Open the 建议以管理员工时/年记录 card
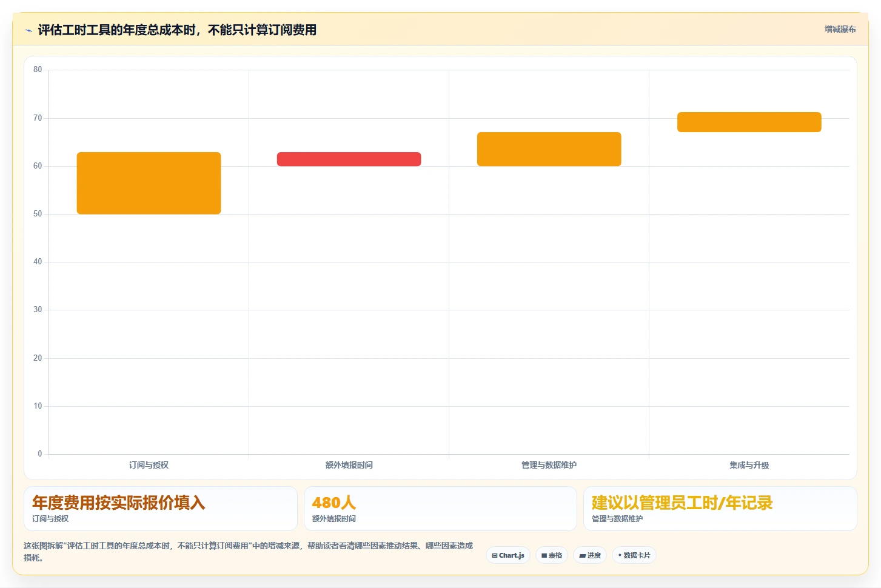The image size is (881, 588). click(x=720, y=509)
